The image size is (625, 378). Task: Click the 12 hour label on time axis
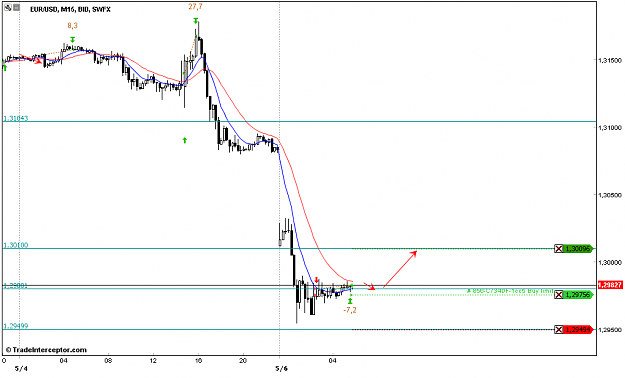tap(153, 361)
